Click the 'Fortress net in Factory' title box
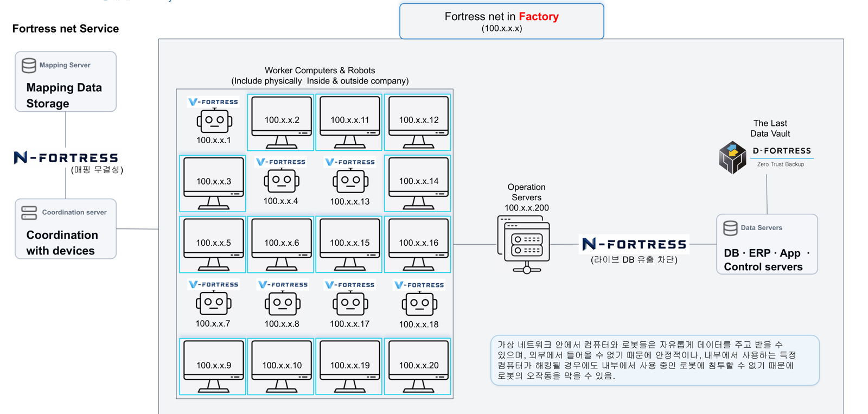This screenshot has width=868, height=414. coord(502,21)
